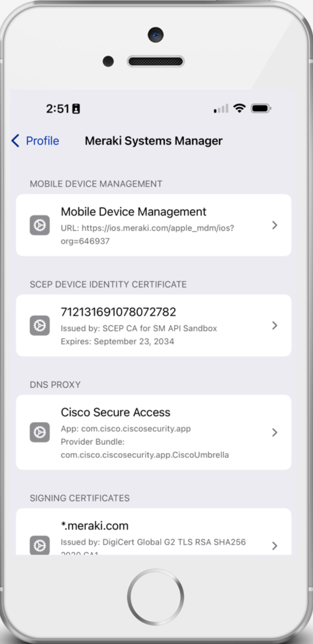The width and height of the screenshot is (313, 644).
Task: Tap the 2:51 clock in status bar
Action: pos(57,109)
